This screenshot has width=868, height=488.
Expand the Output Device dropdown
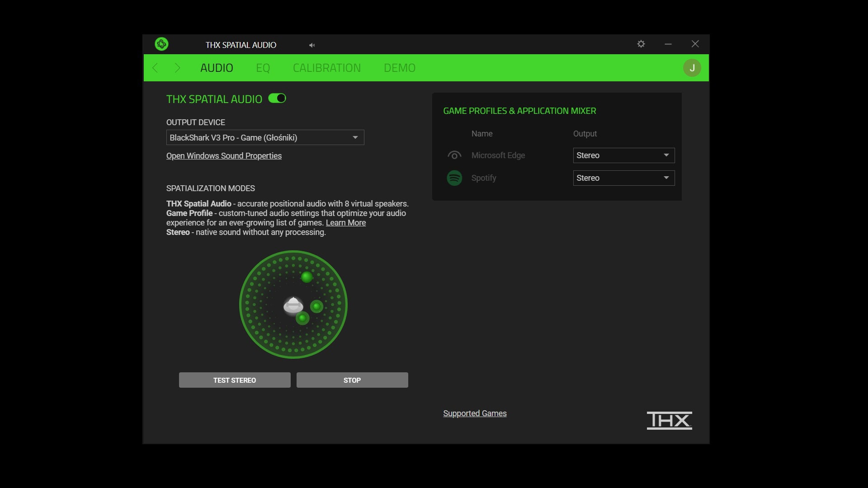(265, 137)
